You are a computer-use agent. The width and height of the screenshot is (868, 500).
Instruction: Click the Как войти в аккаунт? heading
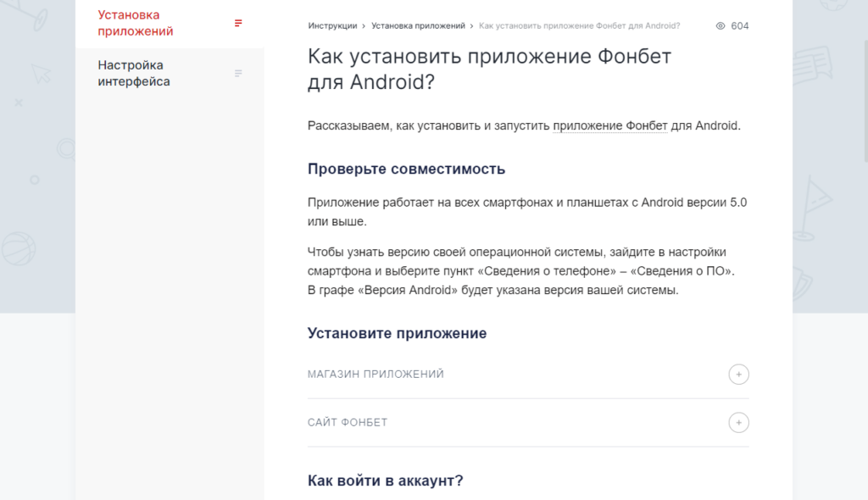[386, 481]
